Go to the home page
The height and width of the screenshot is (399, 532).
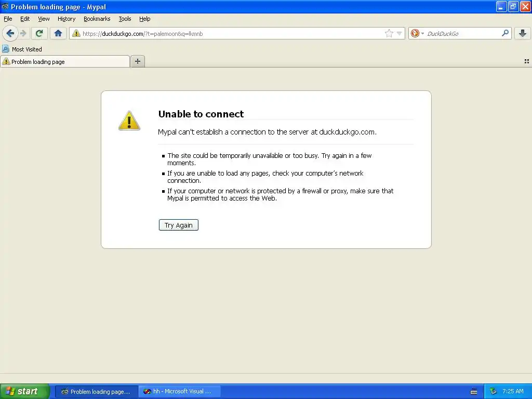(58, 33)
